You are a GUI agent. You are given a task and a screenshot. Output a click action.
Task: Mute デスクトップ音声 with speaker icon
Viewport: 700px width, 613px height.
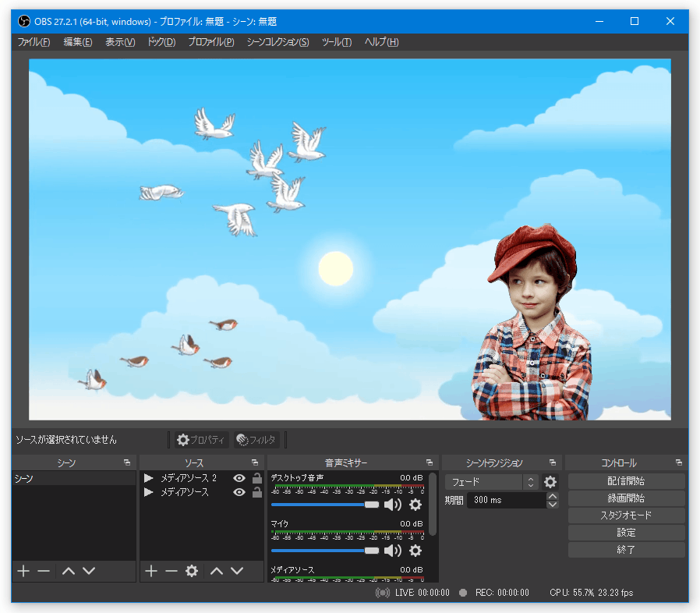(x=392, y=505)
